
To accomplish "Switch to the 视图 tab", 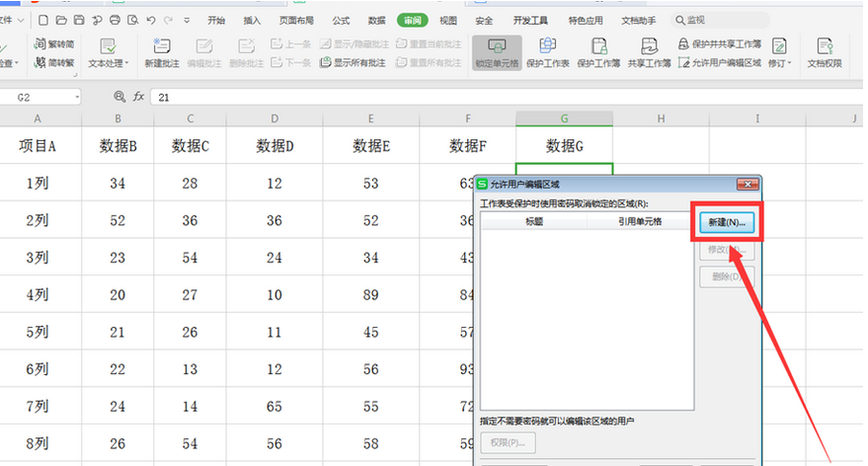I will click(448, 21).
